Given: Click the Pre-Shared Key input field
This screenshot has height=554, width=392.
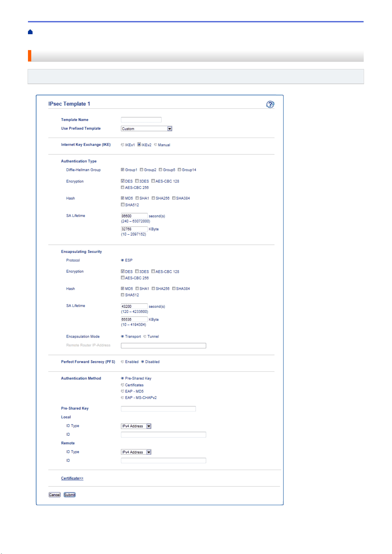Looking at the screenshot, I should pos(158,409).
